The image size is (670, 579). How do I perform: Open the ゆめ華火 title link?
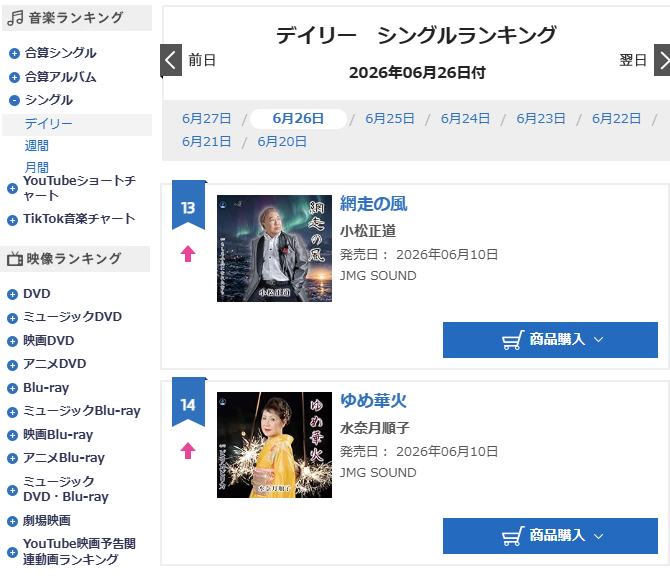(x=373, y=400)
